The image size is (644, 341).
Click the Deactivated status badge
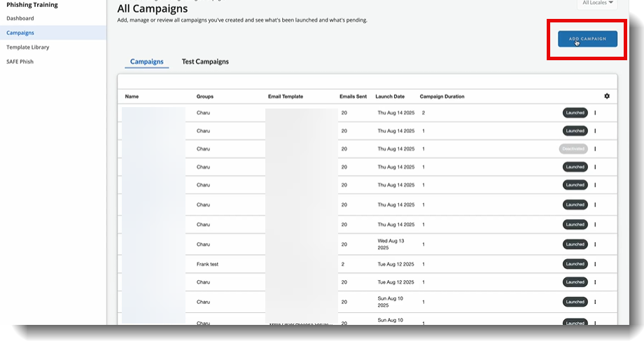pos(573,148)
